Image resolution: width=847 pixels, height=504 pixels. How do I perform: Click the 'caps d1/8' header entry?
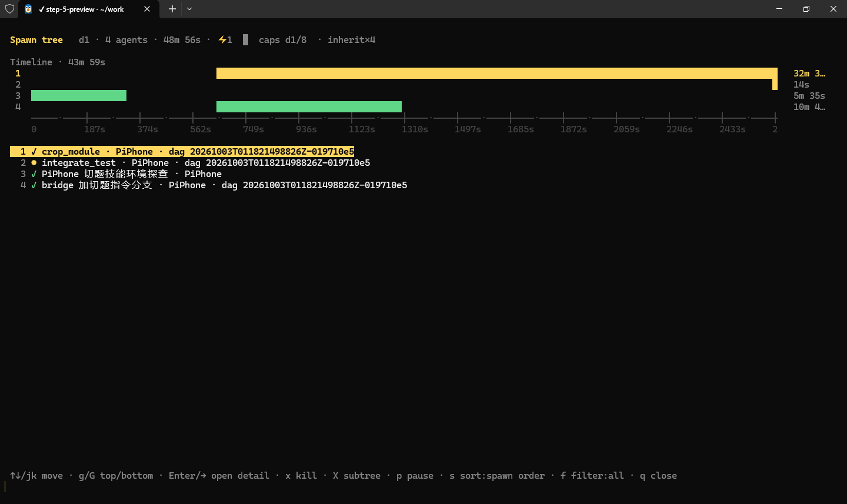tap(283, 40)
